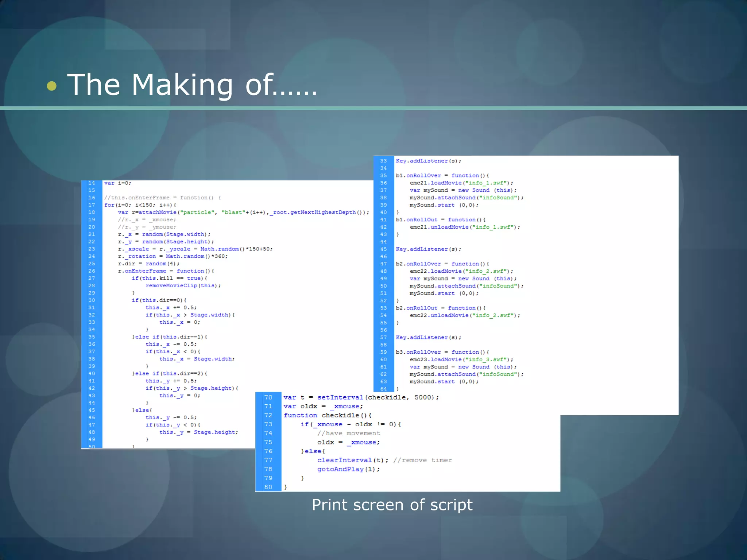The image size is (747, 560).
Task: Click "r.onEnterFrame = function(){" line
Action: click(x=166, y=271)
